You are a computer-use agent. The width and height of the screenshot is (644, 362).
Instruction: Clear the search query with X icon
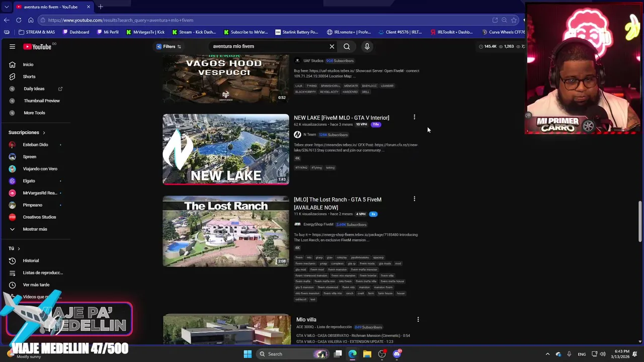click(332, 46)
